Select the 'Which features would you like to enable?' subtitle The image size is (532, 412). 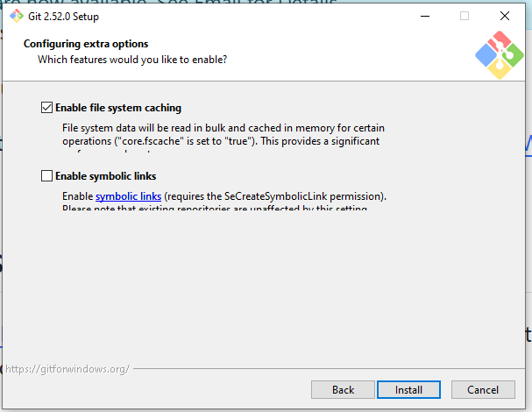coord(132,60)
